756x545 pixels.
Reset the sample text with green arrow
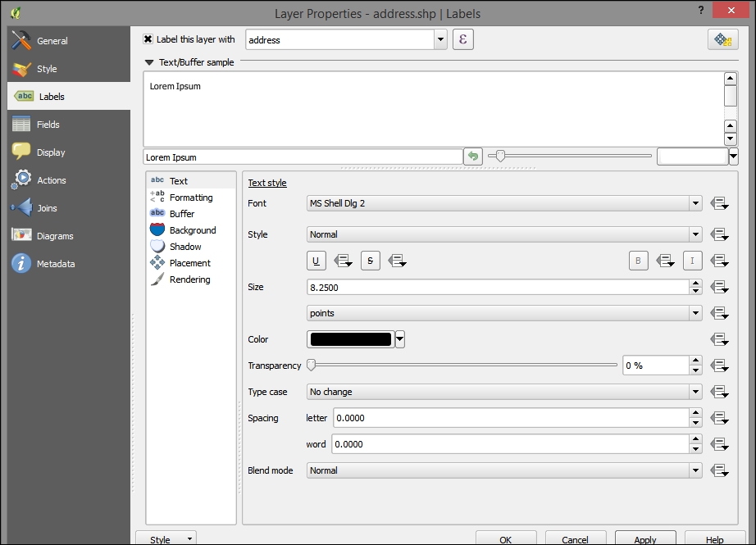pyautogui.click(x=472, y=157)
